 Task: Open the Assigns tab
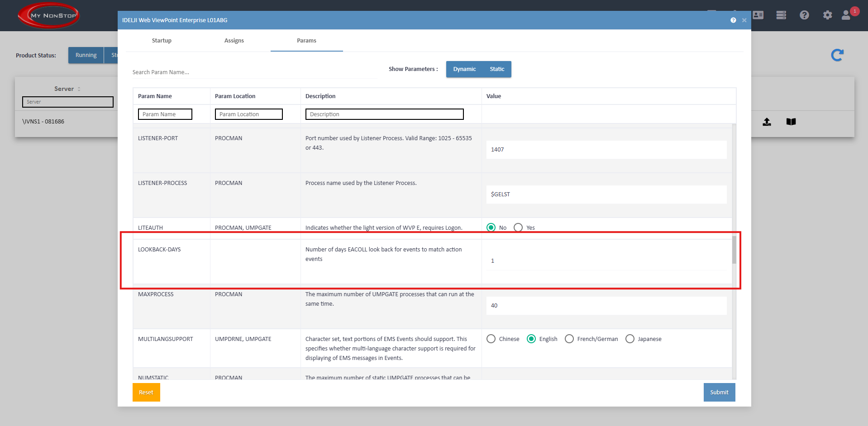[234, 41]
